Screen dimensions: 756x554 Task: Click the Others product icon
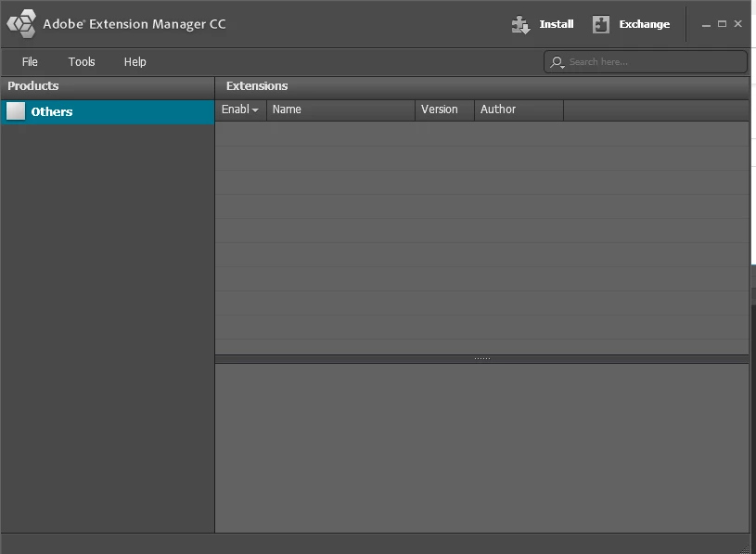tap(16, 111)
